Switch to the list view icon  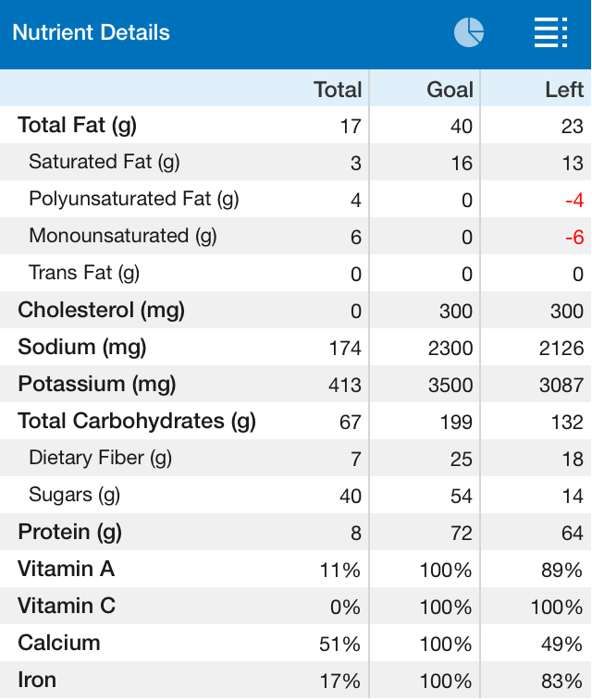(550, 32)
